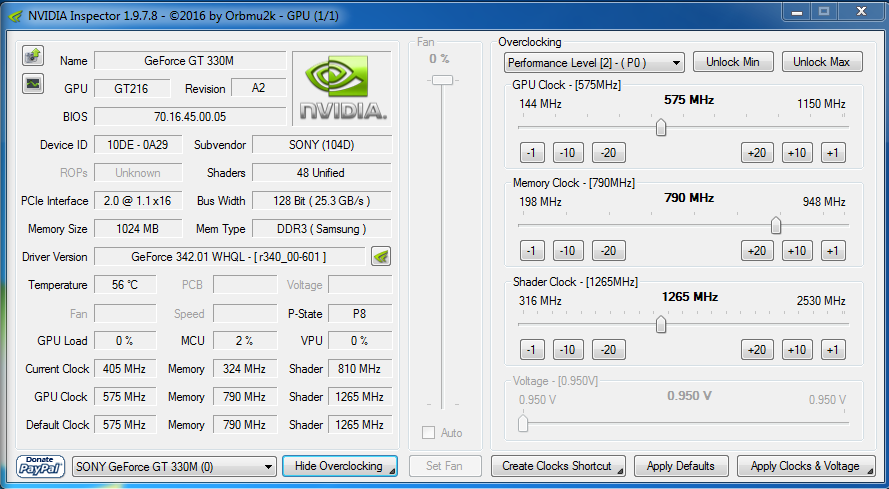This screenshot has width=889, height=489.
Task: Click the GPU GT216 value
Action: pyautogui.click(x=132, y=88)
